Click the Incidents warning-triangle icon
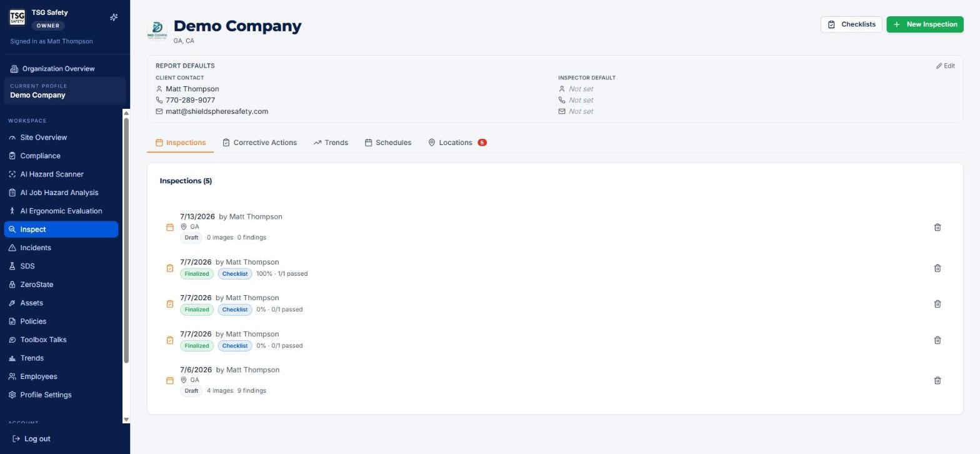 click(12, 248)
